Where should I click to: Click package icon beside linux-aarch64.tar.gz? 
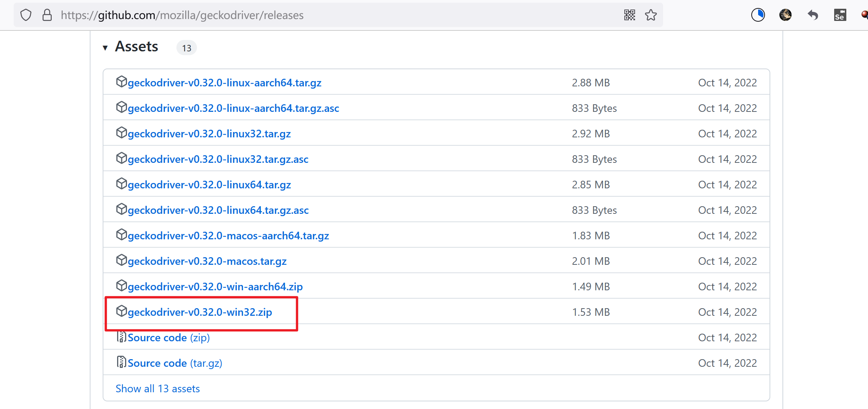(121, 81)
